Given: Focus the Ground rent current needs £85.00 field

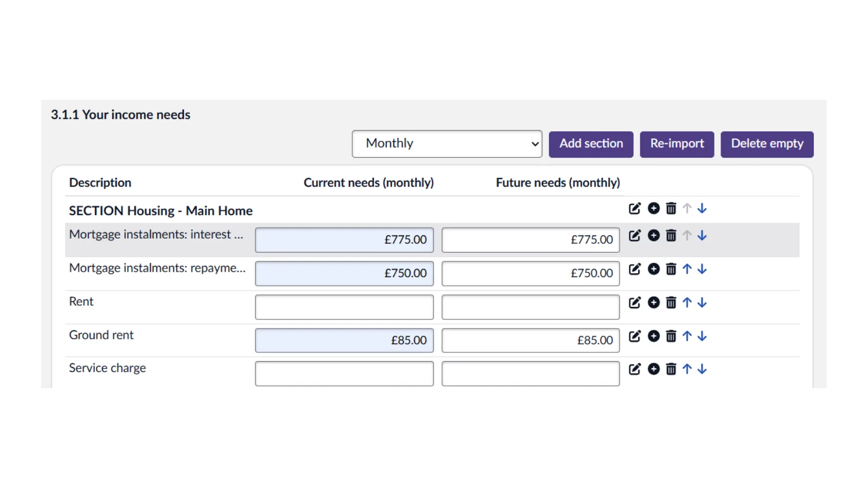Looking at the screenshot, I should [x=344, y=341].
